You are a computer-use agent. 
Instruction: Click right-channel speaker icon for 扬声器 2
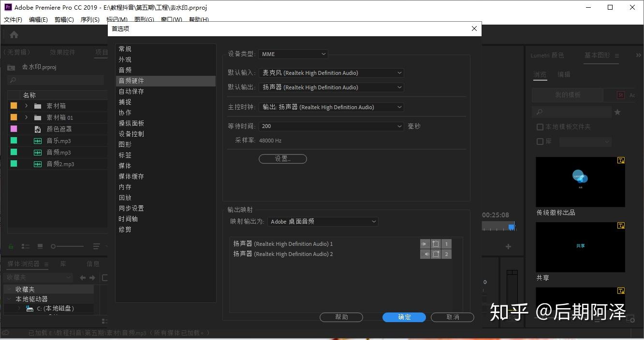click(x=425, y=254)
